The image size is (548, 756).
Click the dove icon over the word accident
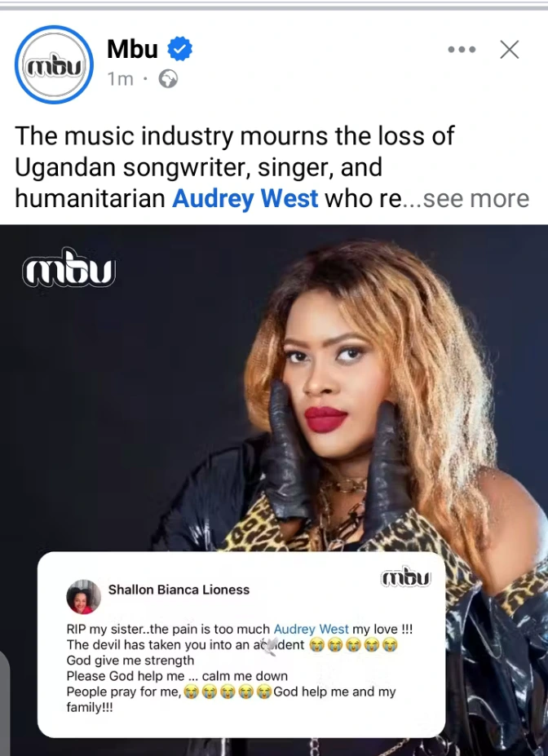tap(271, 645)
